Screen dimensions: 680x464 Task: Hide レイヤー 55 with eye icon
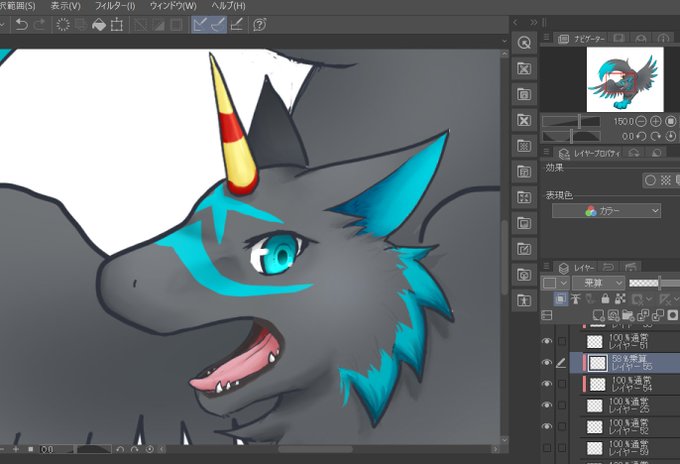pyautogui.click(x=547, y=363)
